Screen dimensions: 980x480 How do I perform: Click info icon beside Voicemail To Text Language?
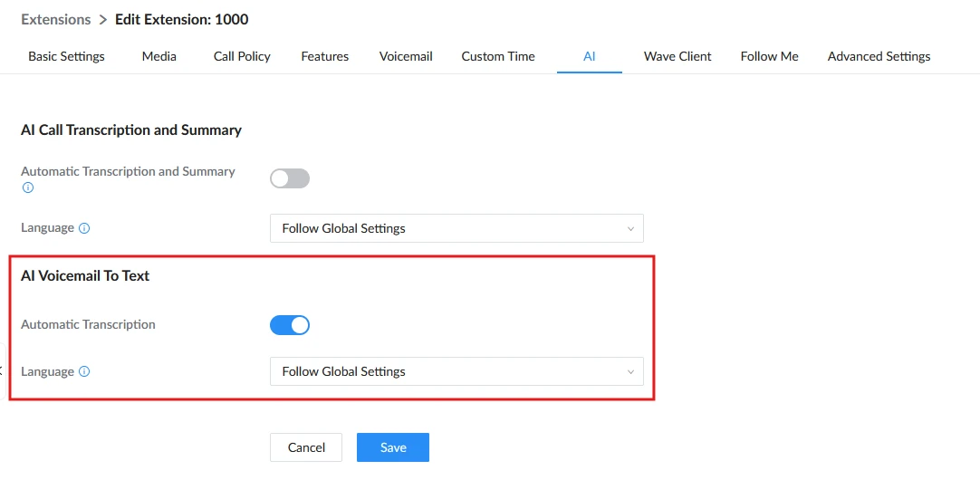click(84, 372)
